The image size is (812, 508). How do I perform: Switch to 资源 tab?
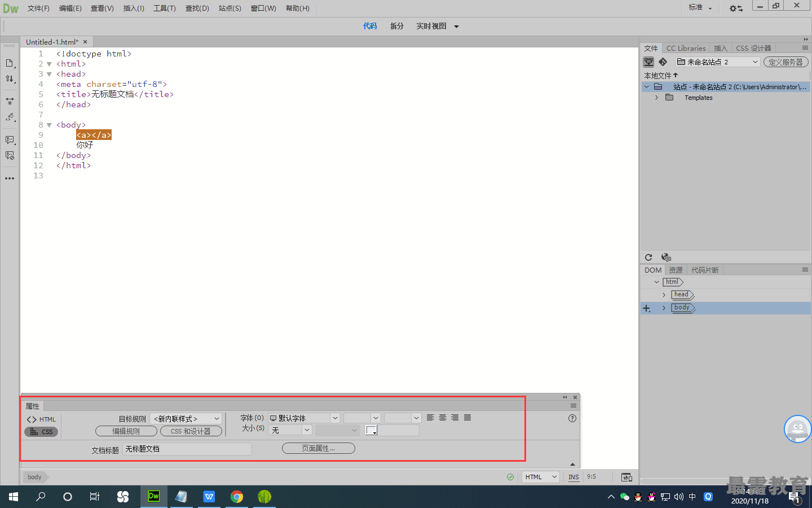(676, 270)
